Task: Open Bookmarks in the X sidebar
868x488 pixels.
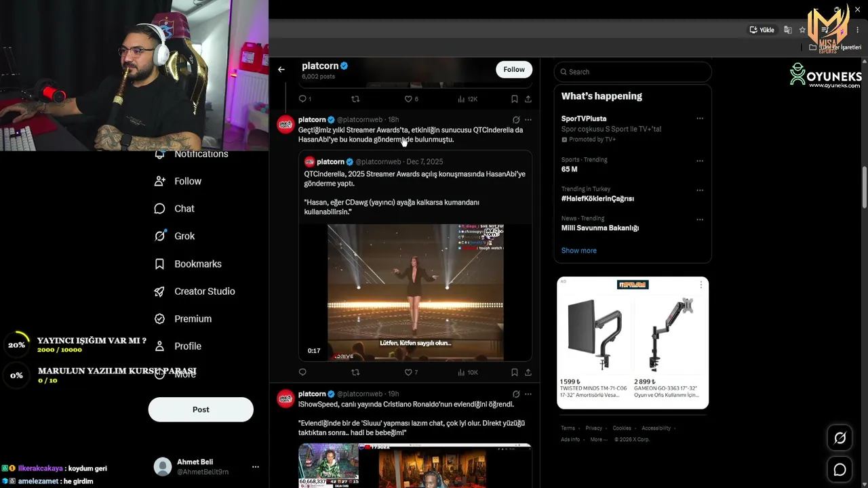Action: coord(188,264)
